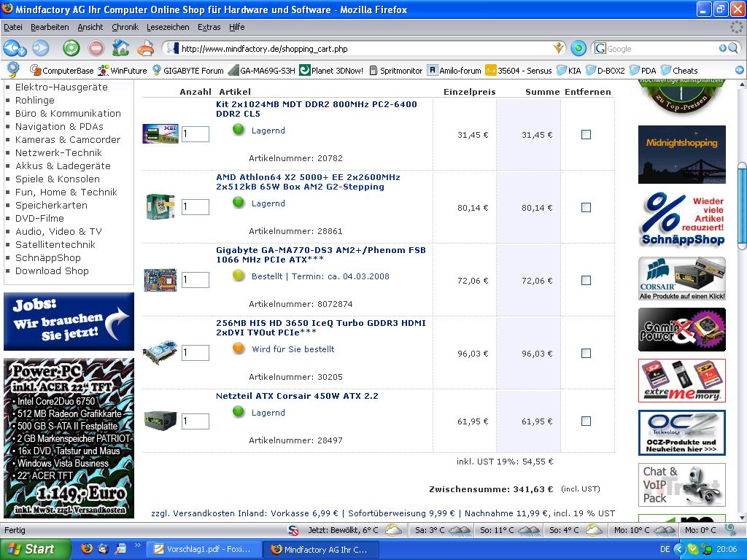Open the KIA bookmark folder
The image size is (747, 560).
568,71
